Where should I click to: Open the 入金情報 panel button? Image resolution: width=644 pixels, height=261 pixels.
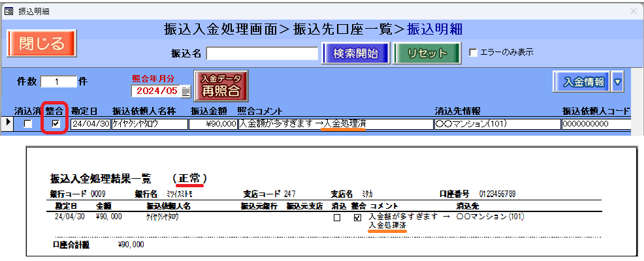coord(581,82)
